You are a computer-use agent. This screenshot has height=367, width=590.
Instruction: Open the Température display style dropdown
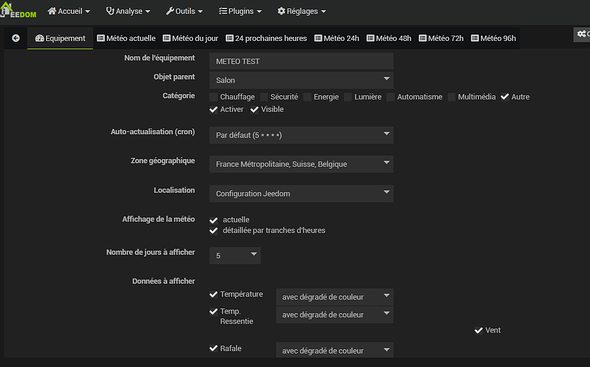pos(335,297)
